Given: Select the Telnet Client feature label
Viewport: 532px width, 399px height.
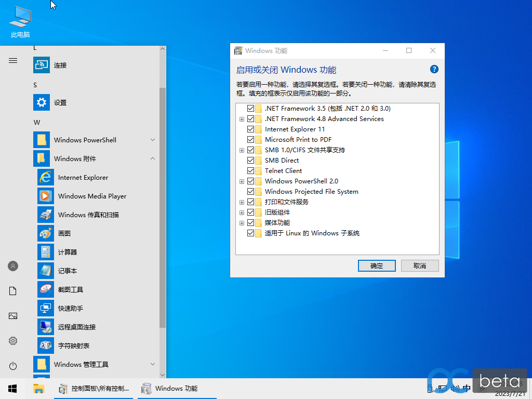Looking at the screenshot, I should pos(283,170).
